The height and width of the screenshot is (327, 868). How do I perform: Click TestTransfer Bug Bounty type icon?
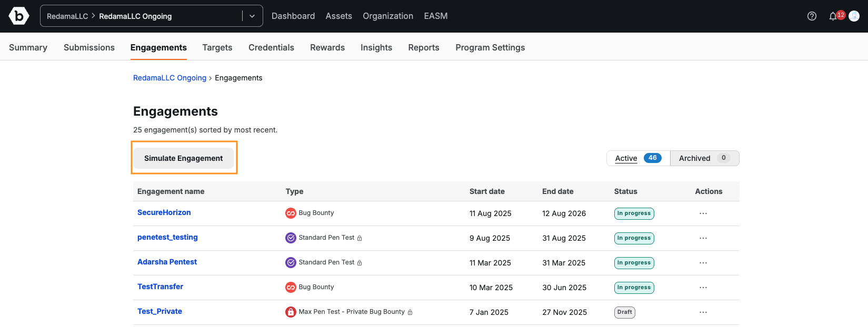(x=291, y=288)
